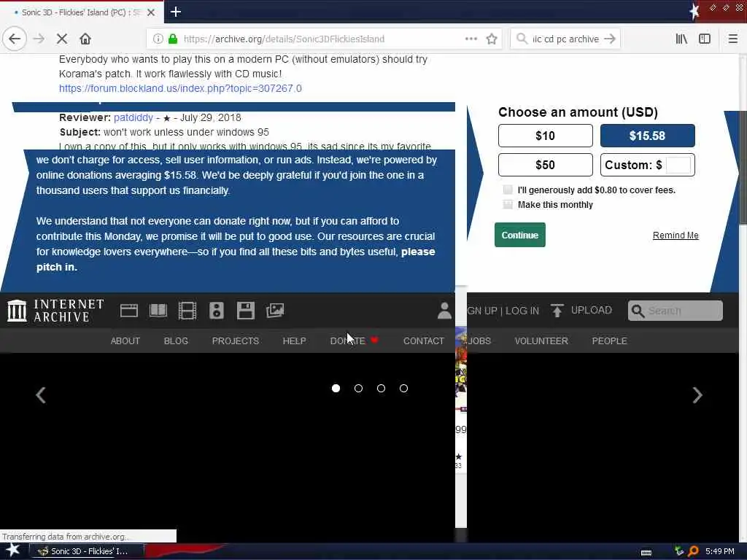Viewport: 747px width, 560px height.
Task: Select fourth carousel dot
Action: pos(404,389)
